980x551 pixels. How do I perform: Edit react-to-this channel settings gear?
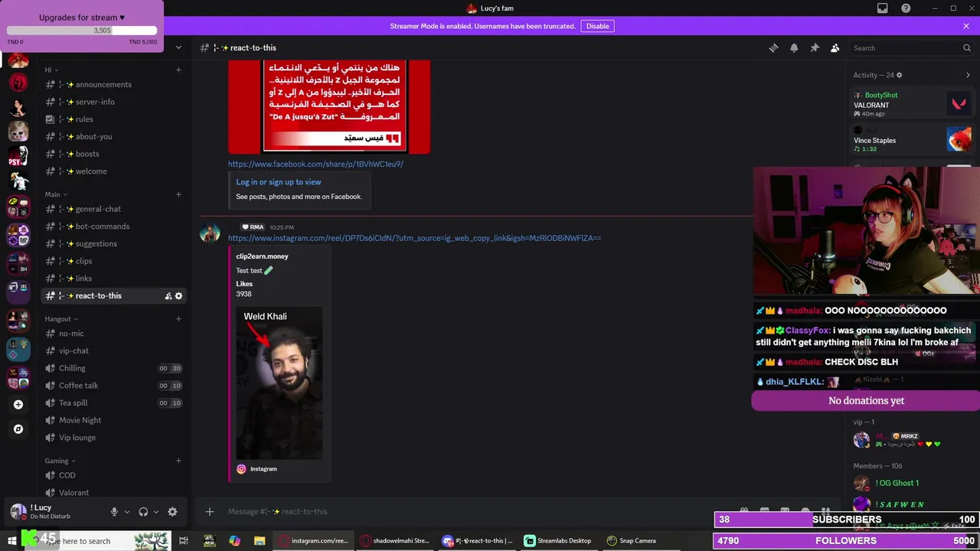pyautogui.click(x=179, y=296)
